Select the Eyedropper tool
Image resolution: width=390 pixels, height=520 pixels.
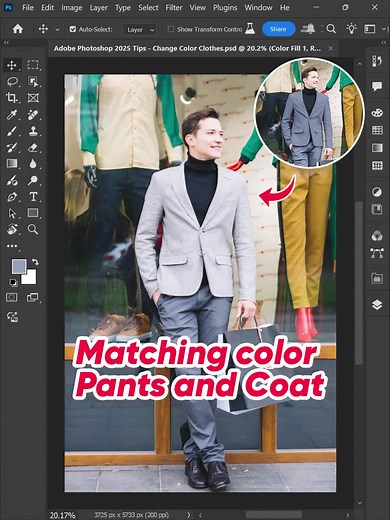(12, 114)
